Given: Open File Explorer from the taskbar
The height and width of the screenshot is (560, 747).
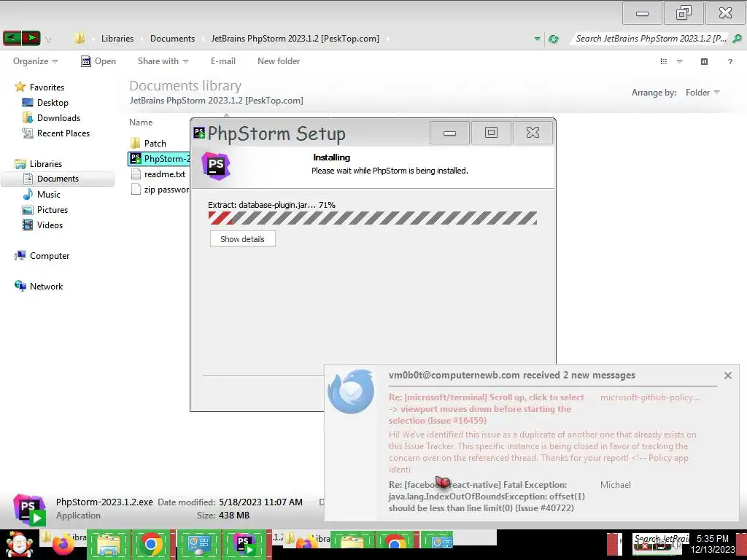Looking at the screenshot, I should tap(108, 544).
